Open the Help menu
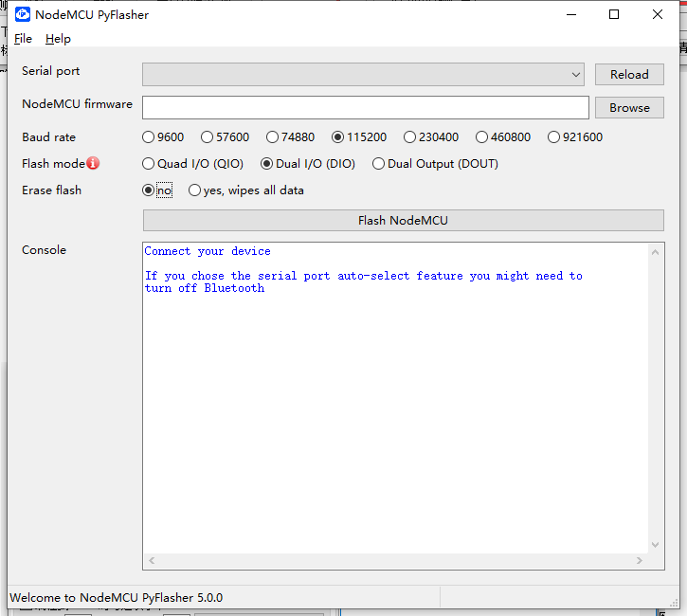The width and height of the screenshot is (687, 616). tap(58, 39)
